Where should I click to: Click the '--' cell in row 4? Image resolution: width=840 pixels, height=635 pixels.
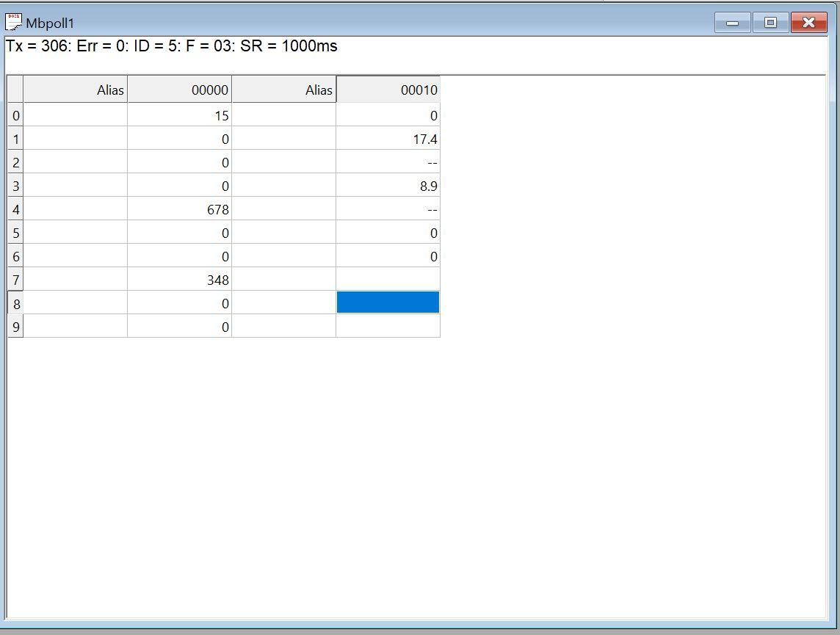388,209
